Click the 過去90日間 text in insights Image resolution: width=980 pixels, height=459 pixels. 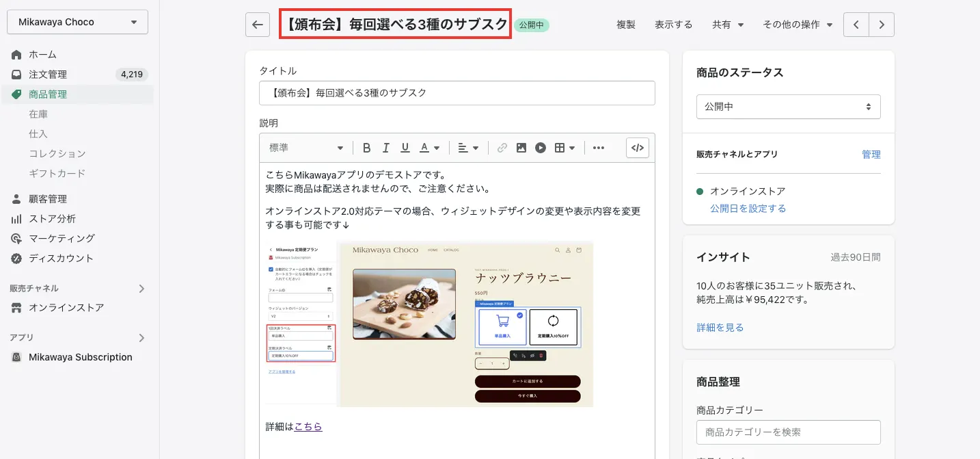[x=856, y=257]
